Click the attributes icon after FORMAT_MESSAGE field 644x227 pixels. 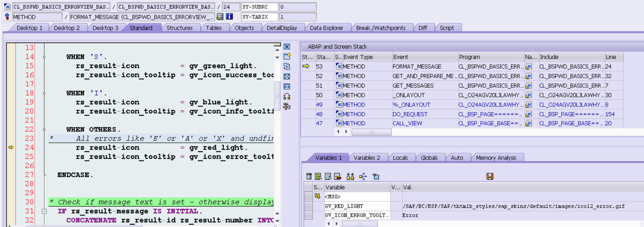[220, 17]
